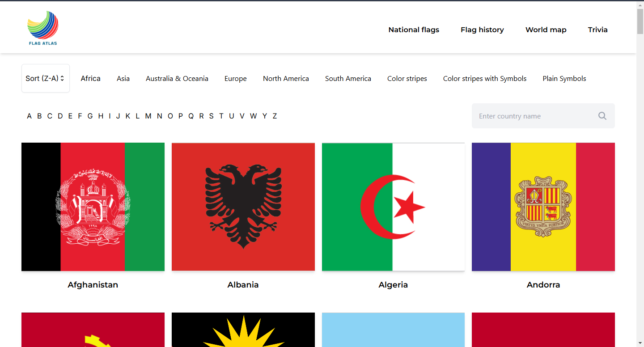Open the Afghanistan flag image

[x=93, y=207]
